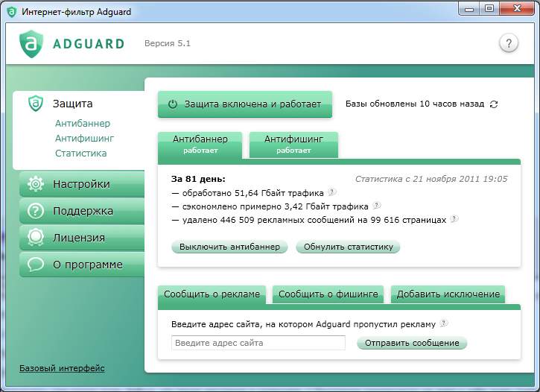Focus the Введите адрес сайта input field
The image size is (540, 392).
[x=258, y=343]
